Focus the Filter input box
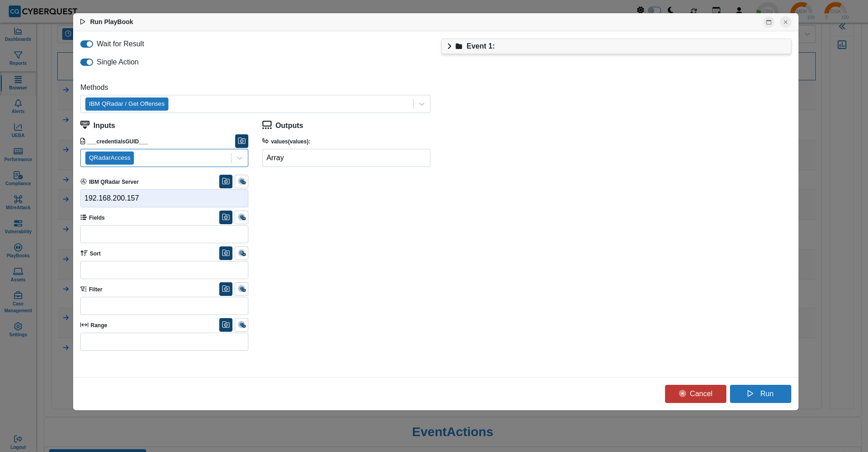Viewport: 868px width, 452px height. 164,306
